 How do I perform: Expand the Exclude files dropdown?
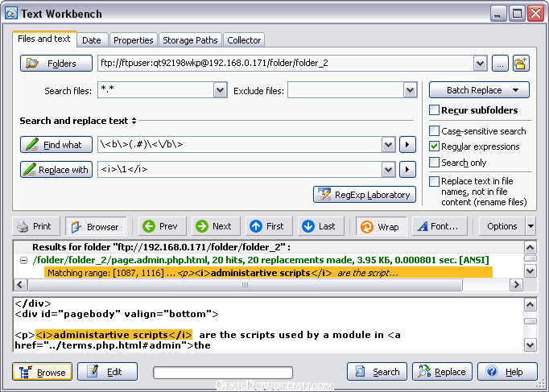pos(410,90)
